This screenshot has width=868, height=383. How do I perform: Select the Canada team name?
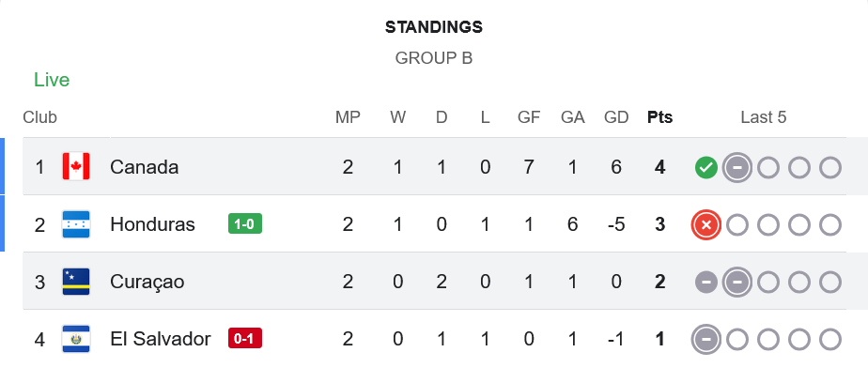coord(144,167)
